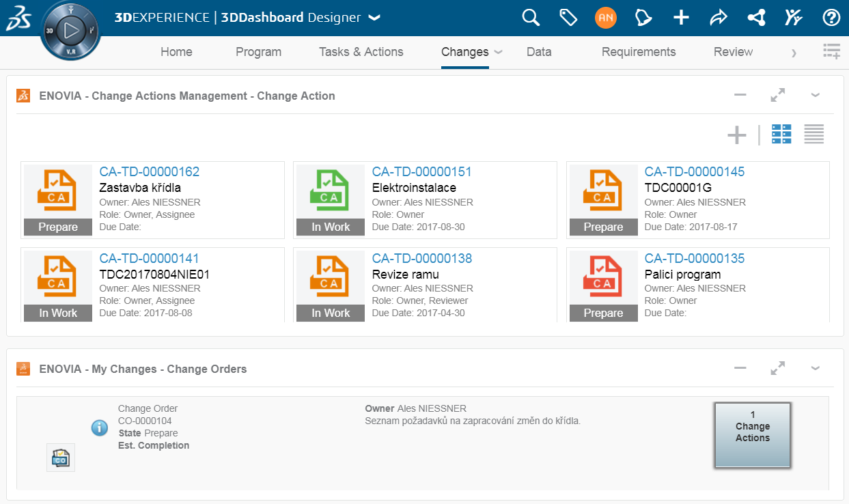Screen dimensions: 849x504
Task: Open the Data tab
Action: point(539,52)
